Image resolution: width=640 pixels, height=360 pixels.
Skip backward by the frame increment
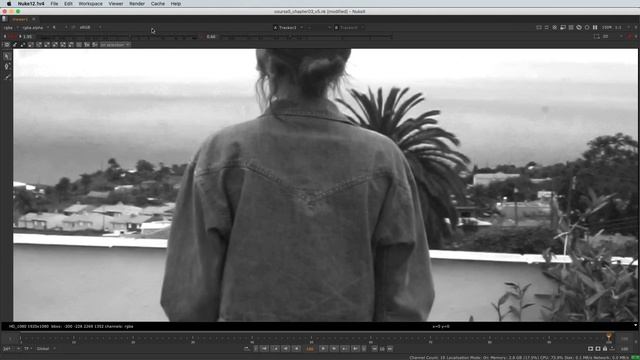point(374,349)
